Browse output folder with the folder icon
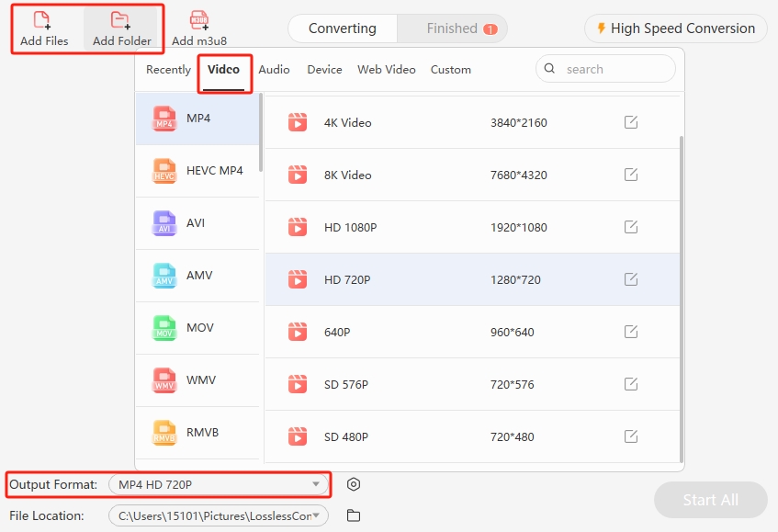Screen dimensions: 778x532 pos(354,515)
